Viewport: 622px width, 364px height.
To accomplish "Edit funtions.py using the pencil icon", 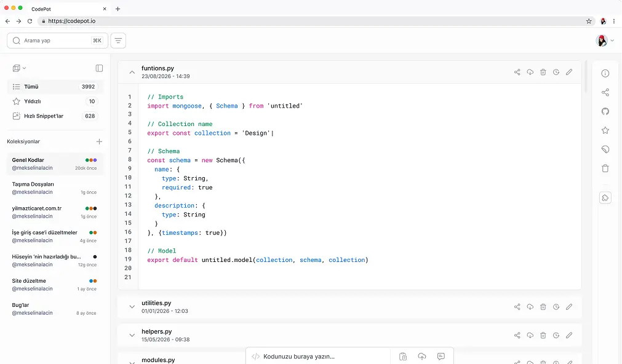I will 568,72.
